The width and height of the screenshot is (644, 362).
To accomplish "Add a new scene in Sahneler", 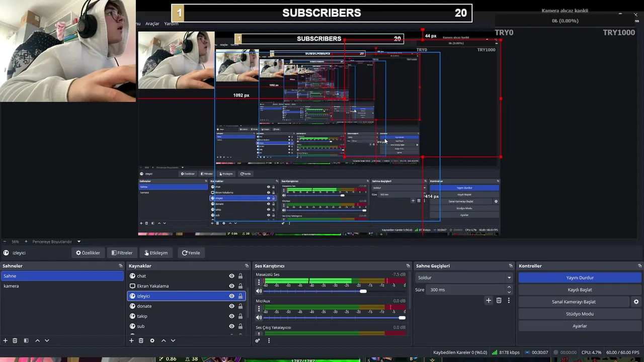I will (x=6, y=340).
